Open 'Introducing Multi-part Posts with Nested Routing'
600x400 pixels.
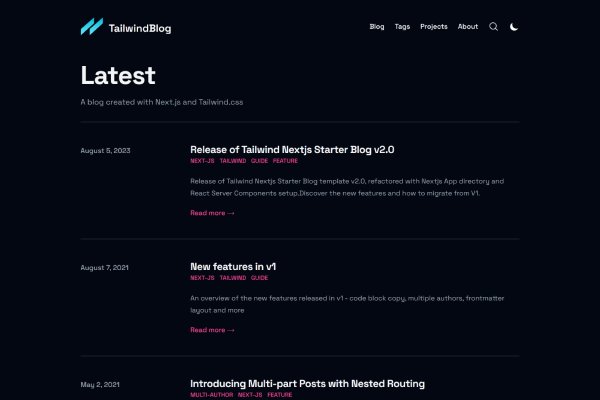[307, 384]
